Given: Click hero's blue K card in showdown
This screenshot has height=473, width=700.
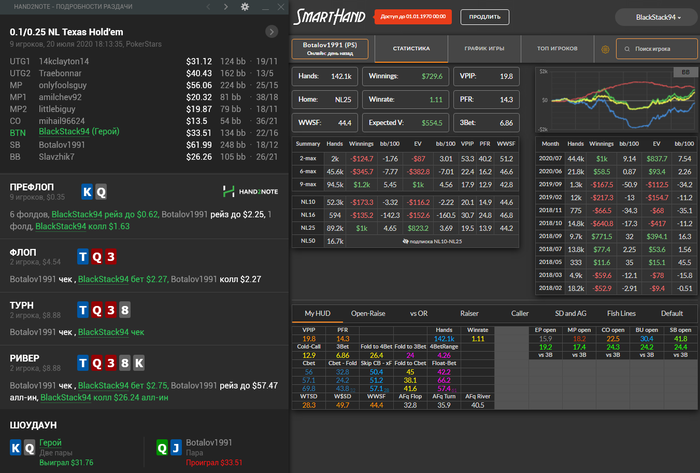Looking at the screenshot, I should [x=16, y=448].
